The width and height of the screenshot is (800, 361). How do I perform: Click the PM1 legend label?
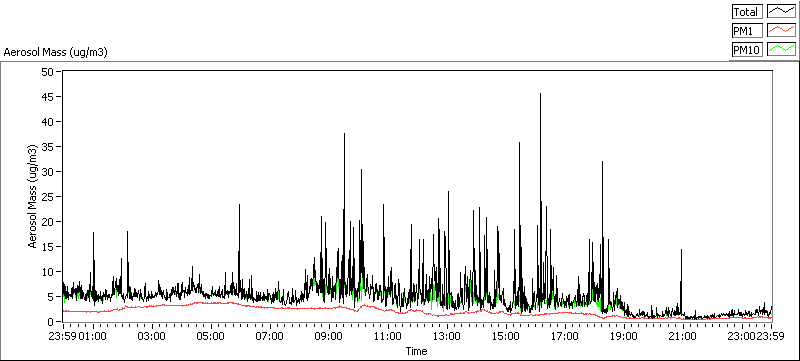tap(747, 30)
